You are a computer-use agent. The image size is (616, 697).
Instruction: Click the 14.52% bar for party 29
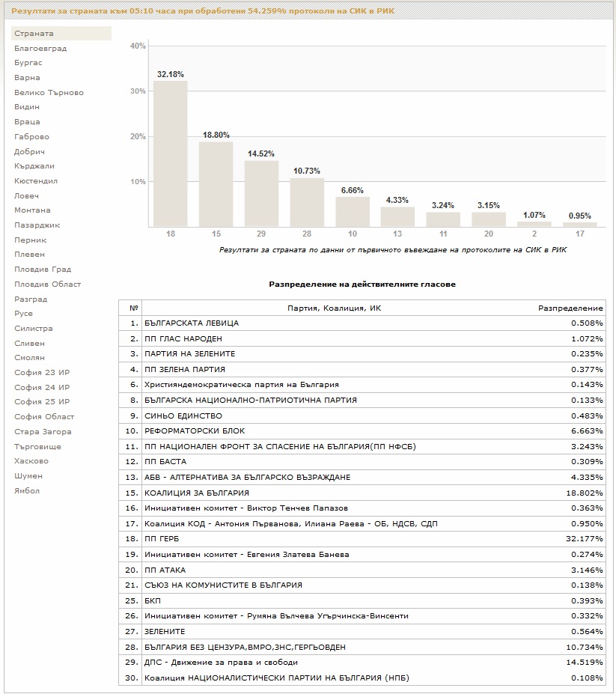click(x=261, y=193)
